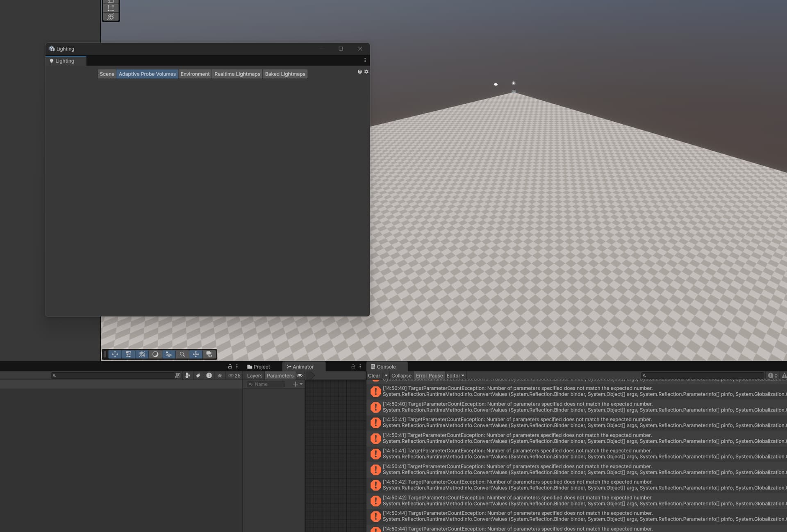
Task: Toggle the favorites star filter in Project toolbar
Action: pyautogui.click(x=220, y=375)
